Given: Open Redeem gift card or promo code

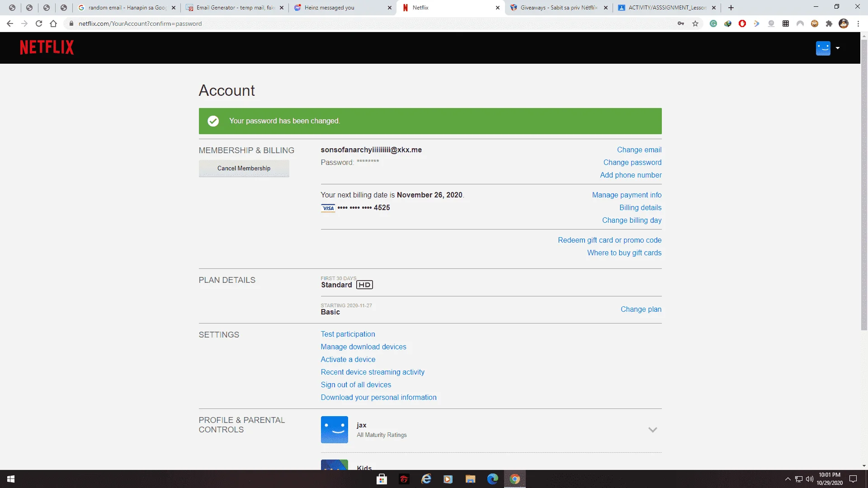Looking at the screenshot, I should [609, 240].
